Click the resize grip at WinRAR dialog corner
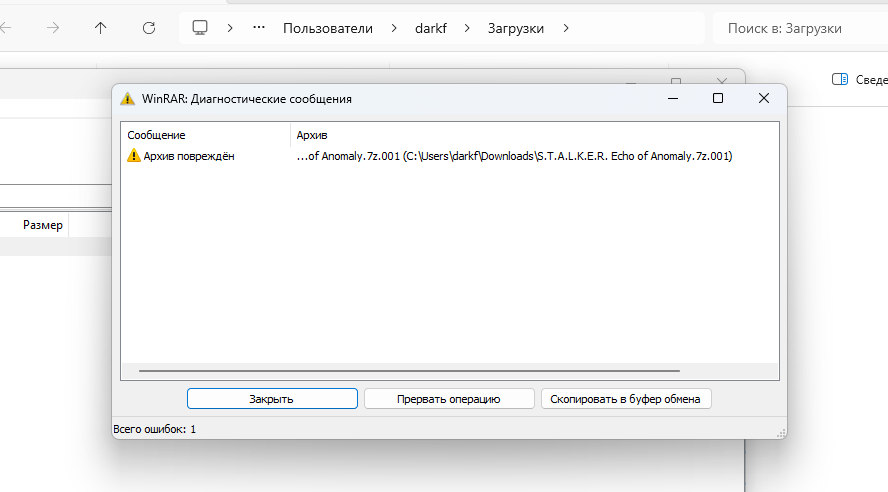Viewport: 888px width, 492px height. tap(781, 433)
